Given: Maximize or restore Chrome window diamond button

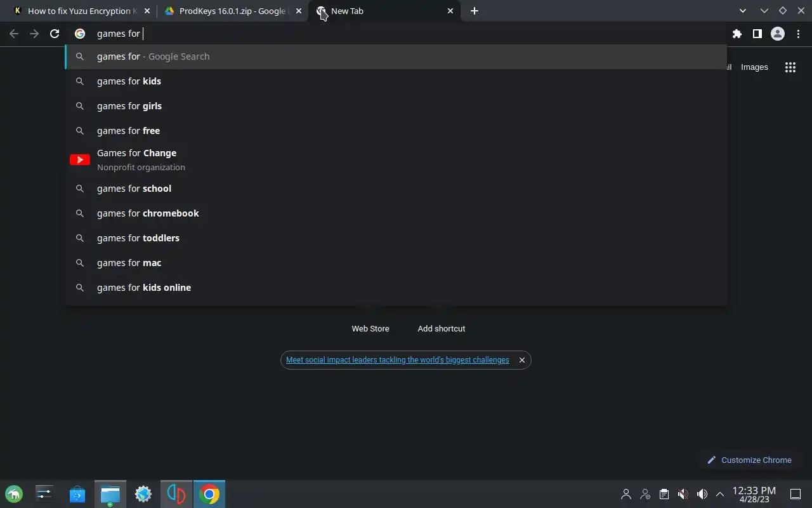Looking at the screenshot, I should click(x=782, y=11).
